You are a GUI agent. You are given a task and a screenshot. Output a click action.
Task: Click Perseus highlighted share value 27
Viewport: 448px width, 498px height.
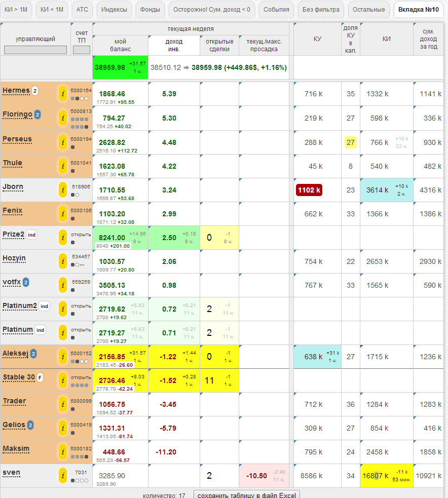[351, 142]
